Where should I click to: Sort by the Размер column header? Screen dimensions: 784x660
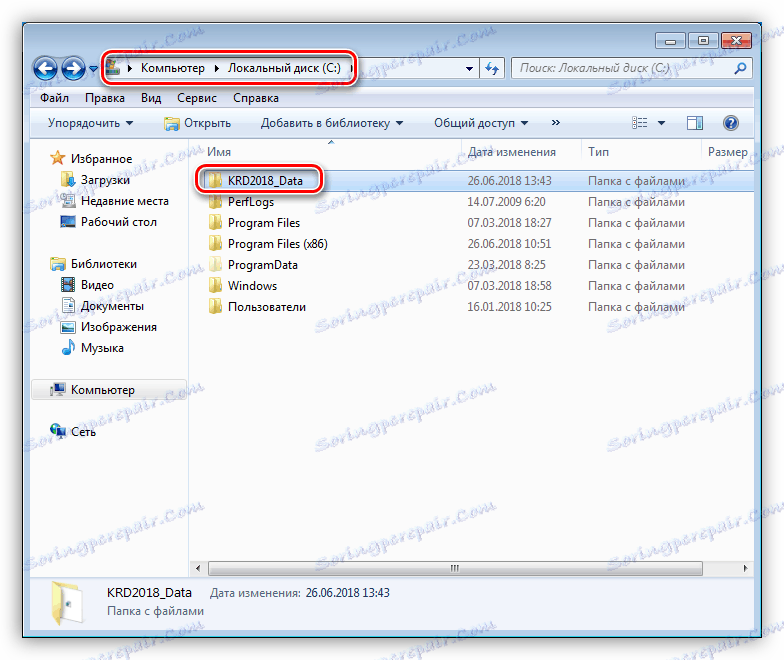pyautogui.click(x=728, y=152)
